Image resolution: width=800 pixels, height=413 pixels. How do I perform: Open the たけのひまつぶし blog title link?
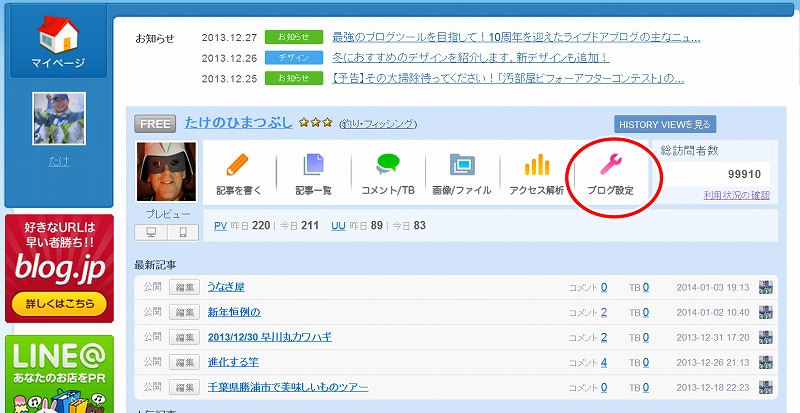point(238,123)
